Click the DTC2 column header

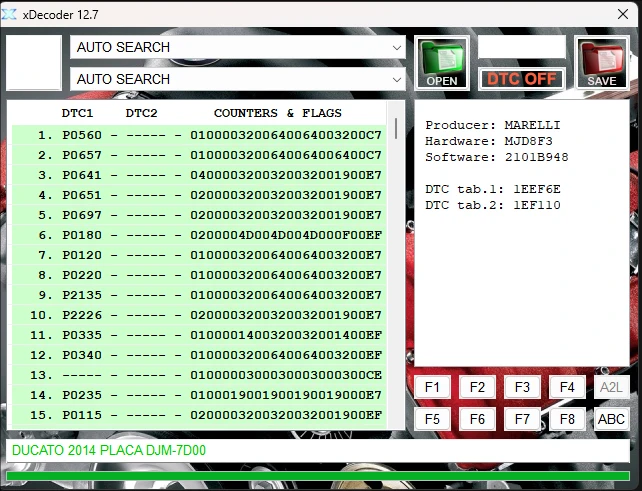click(x=141, y=113)
